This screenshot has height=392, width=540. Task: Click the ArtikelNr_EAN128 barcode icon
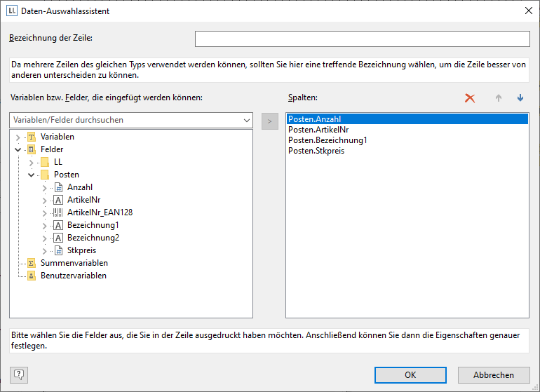click(x=58, y=212)
